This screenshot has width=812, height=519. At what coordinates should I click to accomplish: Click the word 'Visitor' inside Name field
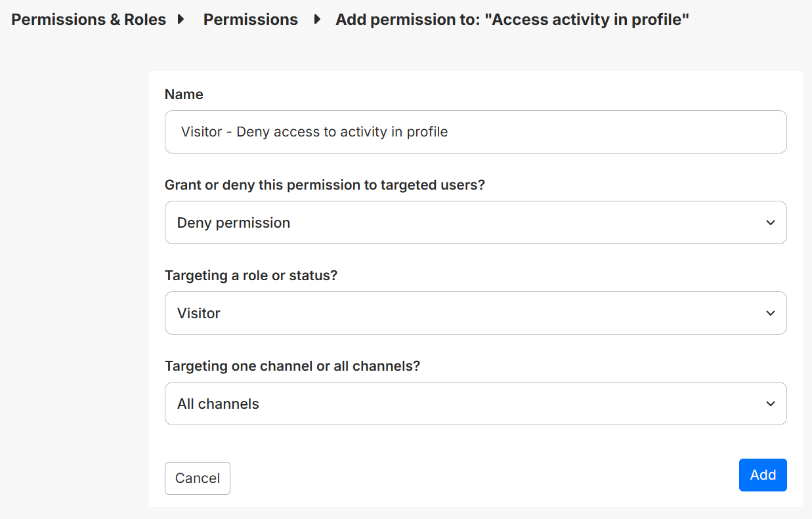[202, 132]
